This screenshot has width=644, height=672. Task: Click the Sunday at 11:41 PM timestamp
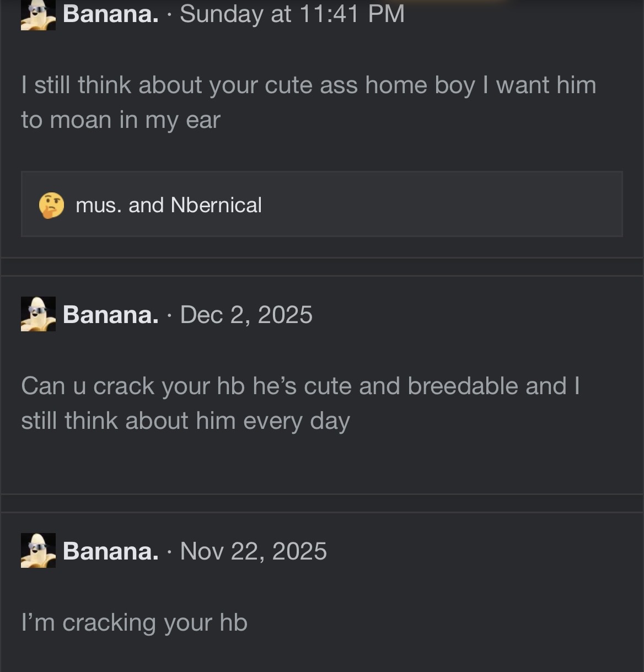(292, 14)
